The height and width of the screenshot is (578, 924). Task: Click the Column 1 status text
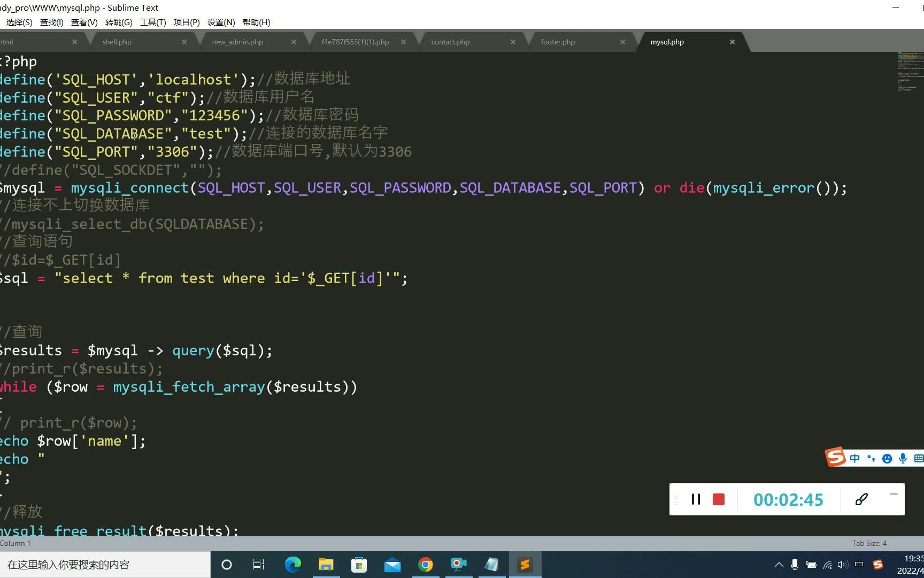point(16,543)
